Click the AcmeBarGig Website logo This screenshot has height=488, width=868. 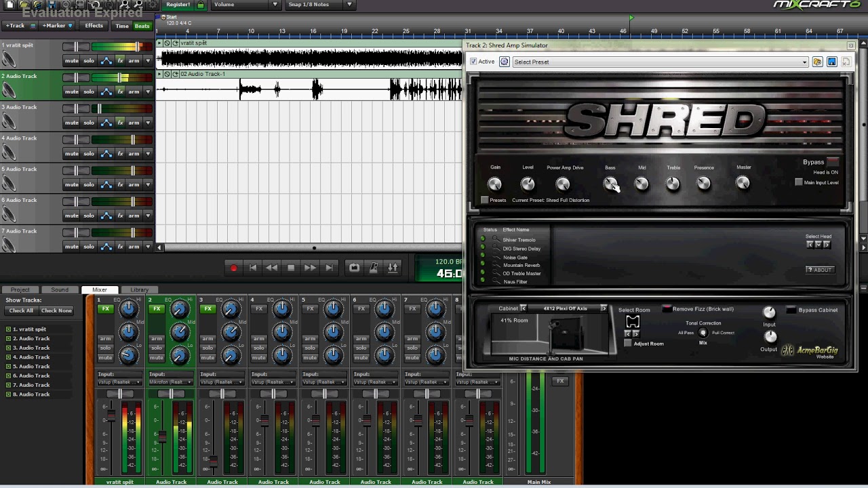point(810,351)
